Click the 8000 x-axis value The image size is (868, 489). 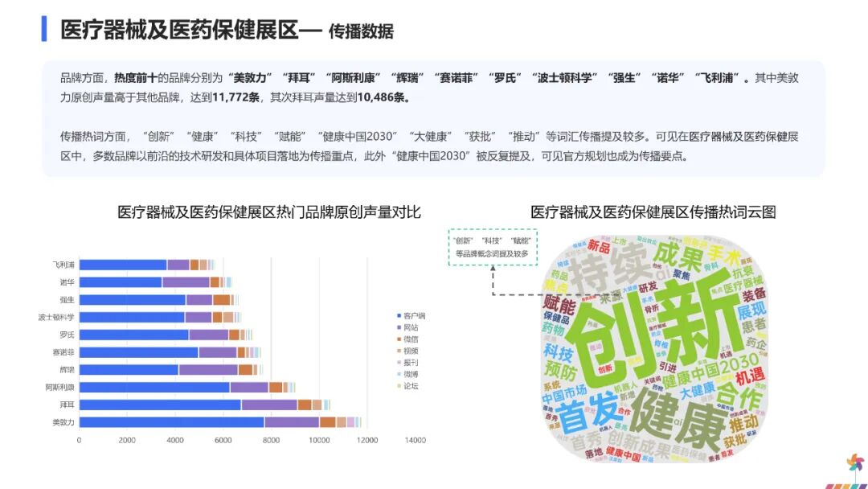(271, 440)
